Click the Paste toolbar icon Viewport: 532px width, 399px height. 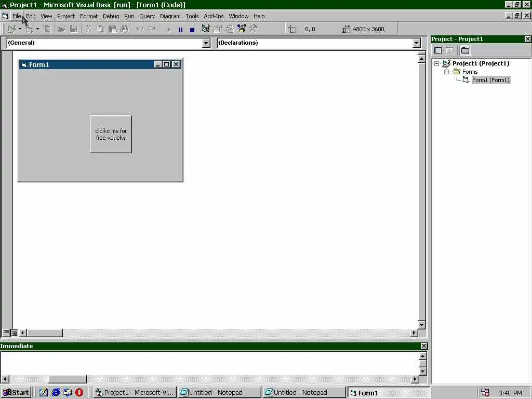click(x=112, y=29)
